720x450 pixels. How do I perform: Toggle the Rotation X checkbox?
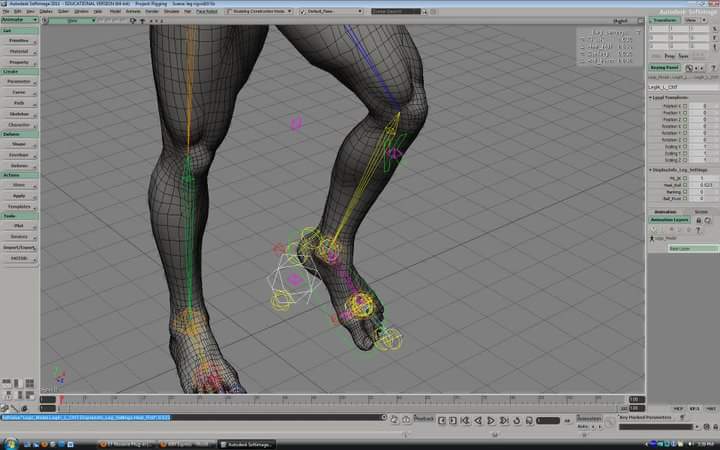pyautogui.click(x=685, y=126)
